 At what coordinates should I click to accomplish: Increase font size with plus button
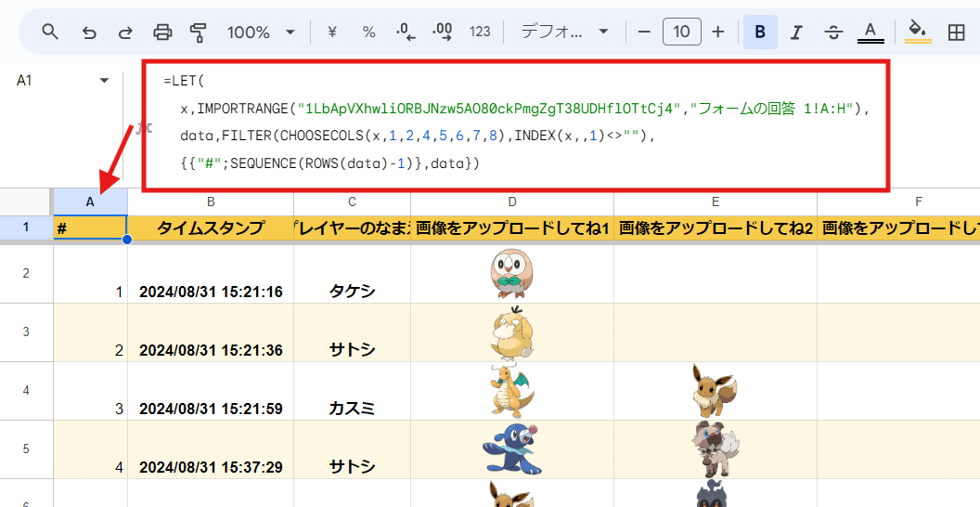click(x=718, y=32)
